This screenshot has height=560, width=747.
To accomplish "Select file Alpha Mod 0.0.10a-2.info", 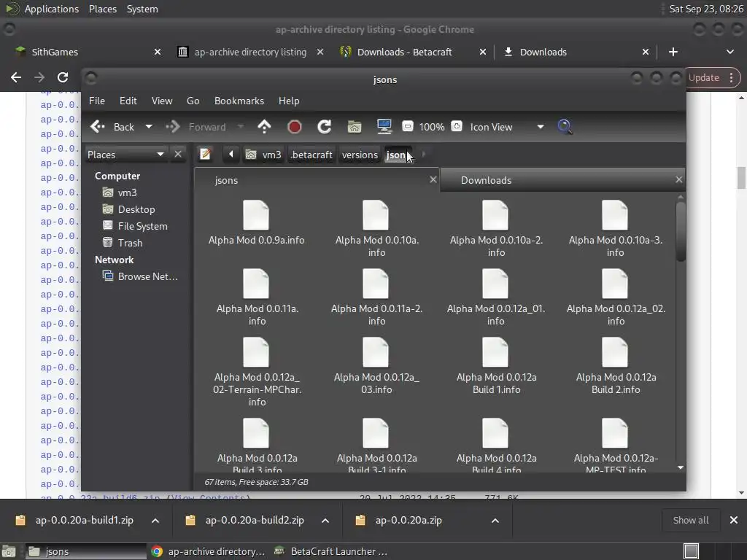I will coord(496,229).
